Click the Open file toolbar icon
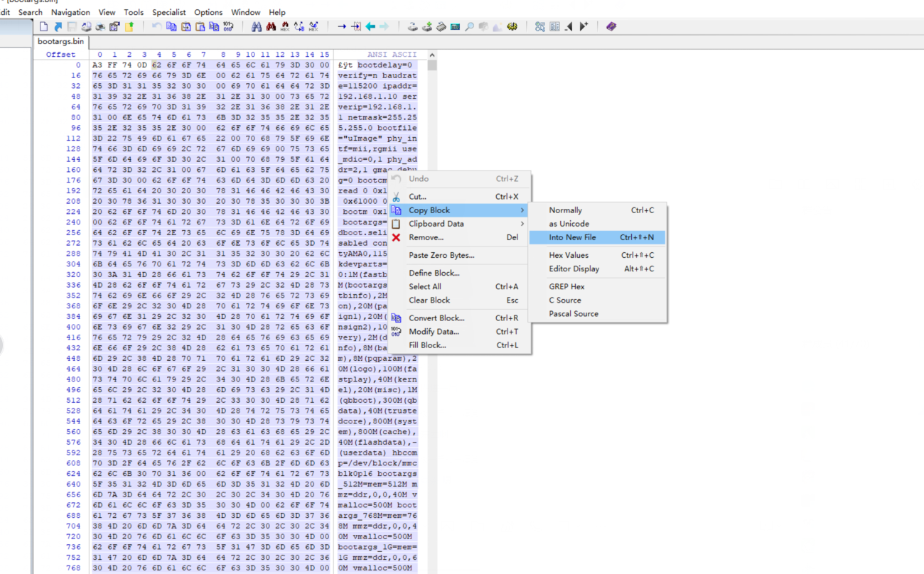 coord(58,26)
